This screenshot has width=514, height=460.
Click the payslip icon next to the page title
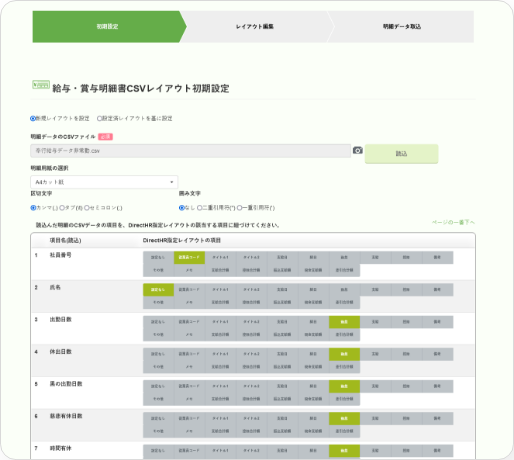pyautogui.click(x=41, y=85)
